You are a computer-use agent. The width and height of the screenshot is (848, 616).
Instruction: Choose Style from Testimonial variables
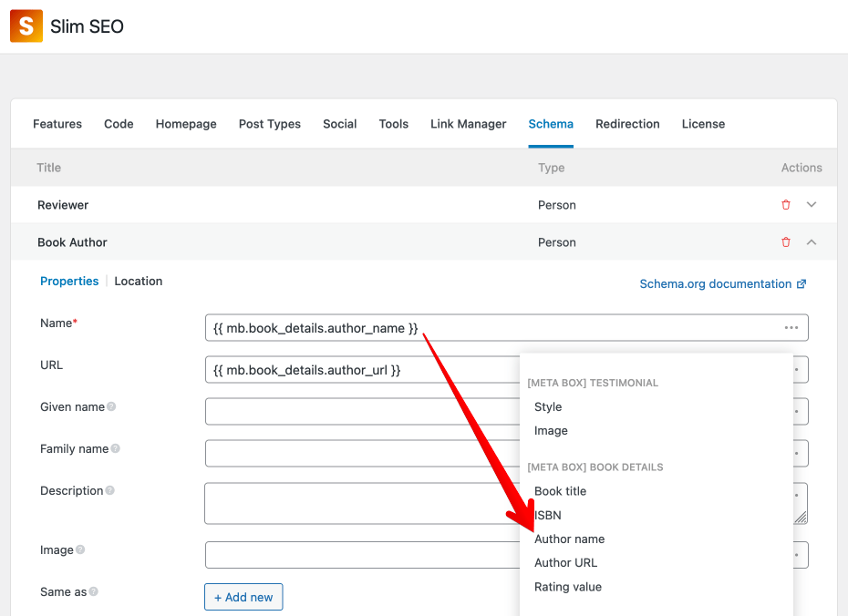coord(548,407)
